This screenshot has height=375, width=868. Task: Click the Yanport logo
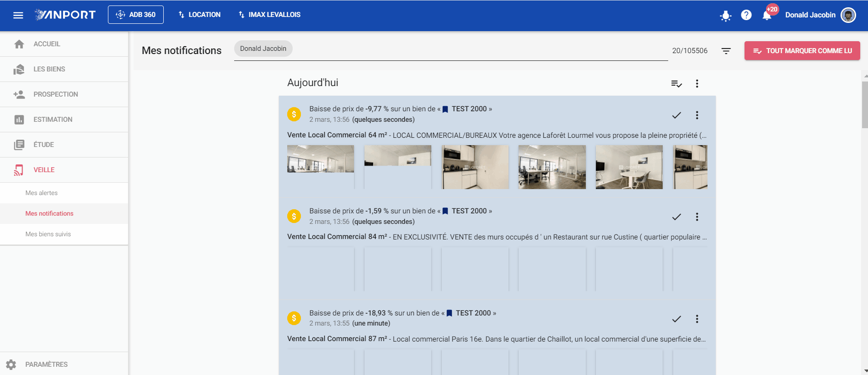click(65, 15)
